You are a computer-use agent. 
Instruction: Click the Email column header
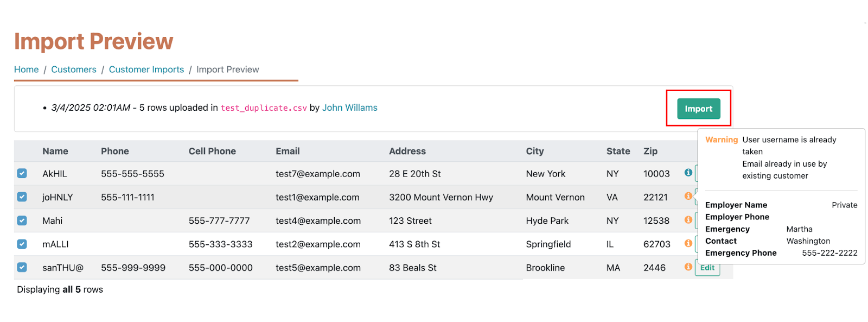[288, 151]
